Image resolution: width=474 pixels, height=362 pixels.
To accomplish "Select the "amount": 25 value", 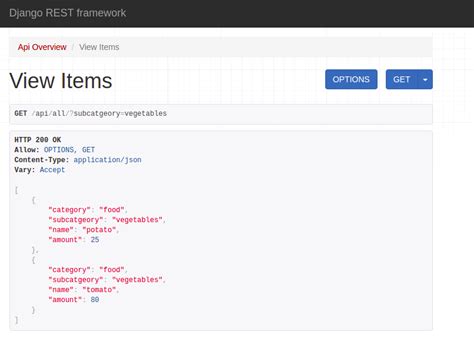I will [95, 240].
